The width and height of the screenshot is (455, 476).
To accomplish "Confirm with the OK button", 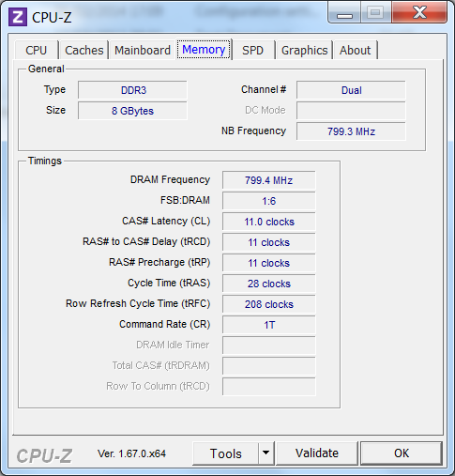I will point(402,453).
